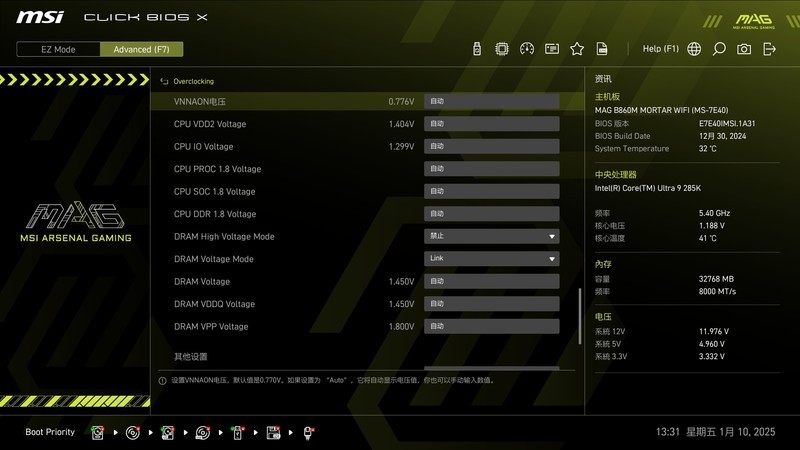The image size is (800, 450).
Task: Select the CPU SOC 1.8 Voltage label
Action: tap(214, 191)
